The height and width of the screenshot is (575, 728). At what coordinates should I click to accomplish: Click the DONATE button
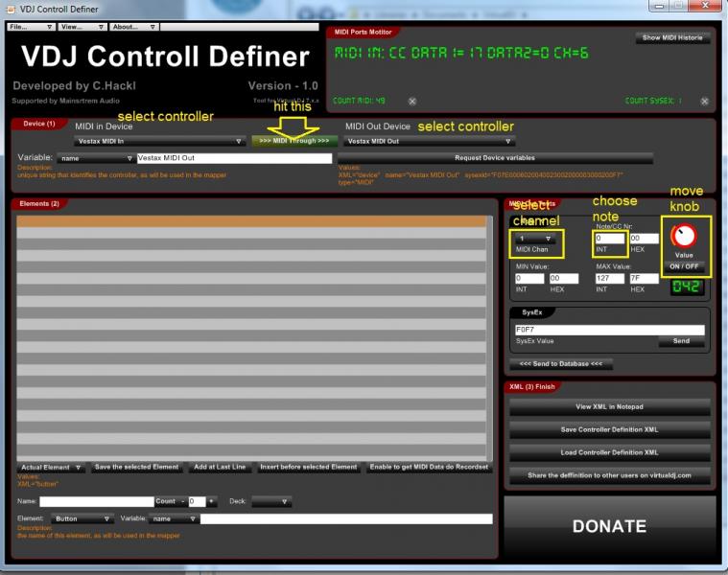(x=610, y=526)
